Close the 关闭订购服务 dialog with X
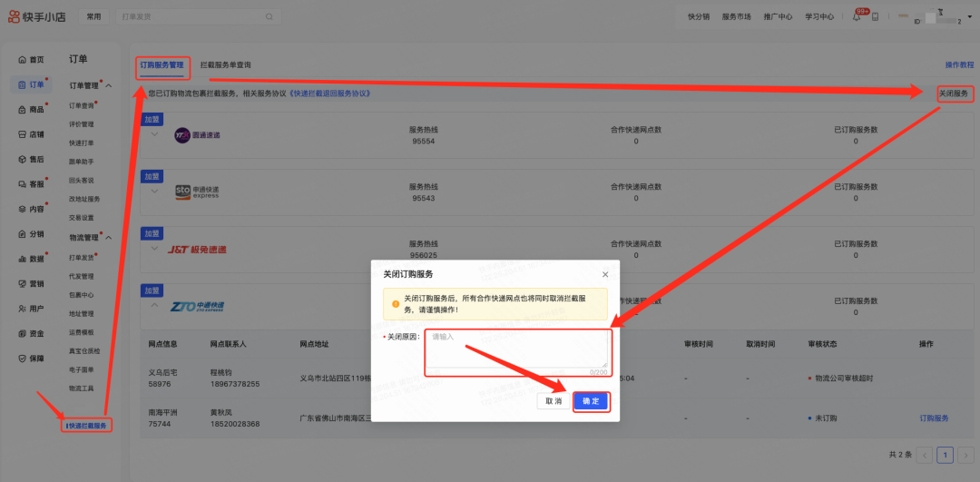Viewport: 980px width, 482px height. pyautogui.click(x=605, y=274)
